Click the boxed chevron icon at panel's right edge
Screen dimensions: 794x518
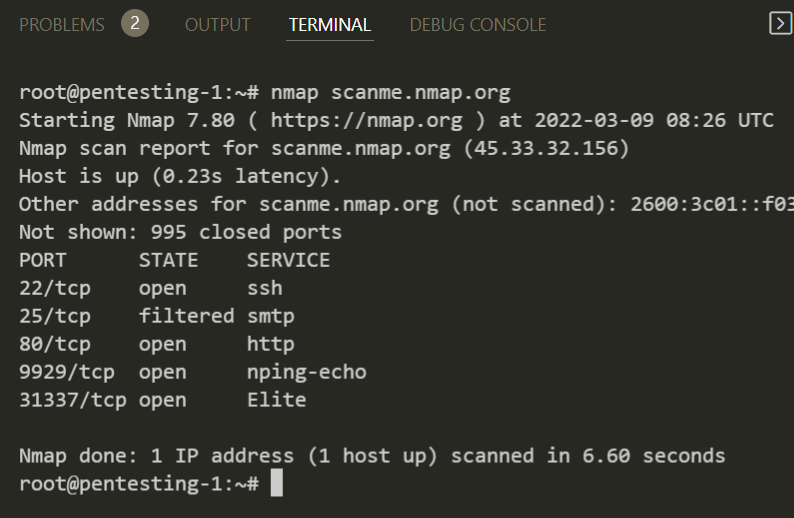pos(780,24)
